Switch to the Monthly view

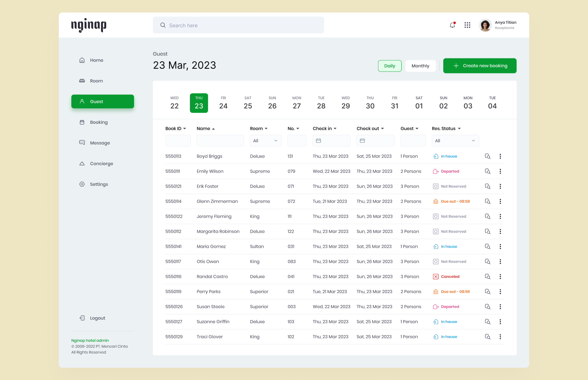click(420, 66)
